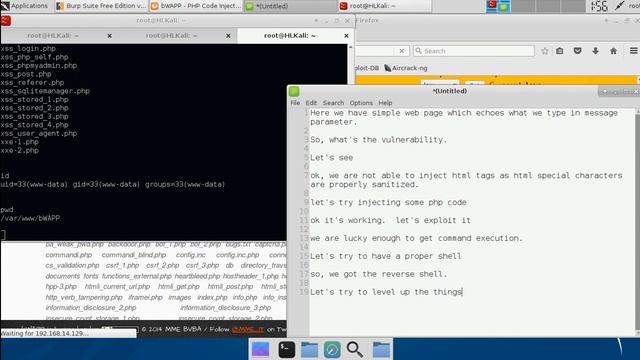Click "so, we got the reverse shell." line
640x360 pixels.
tap(378, 274)
